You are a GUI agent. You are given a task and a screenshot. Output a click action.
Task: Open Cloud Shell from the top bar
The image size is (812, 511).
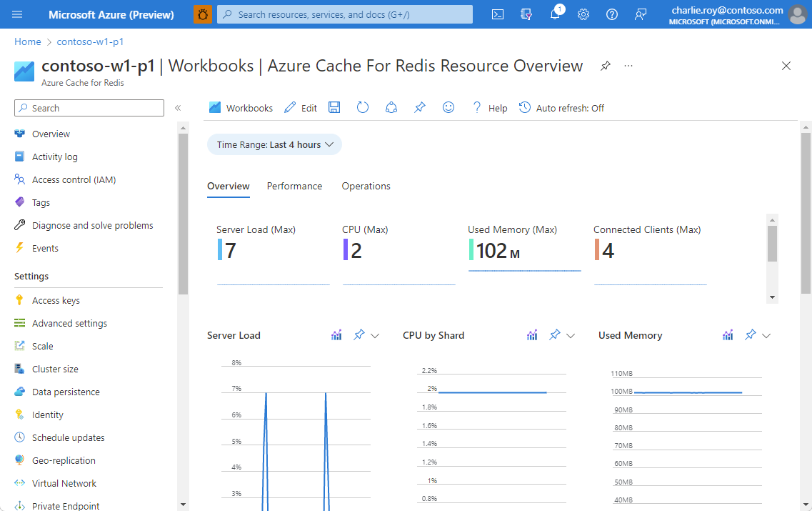coord(498,14)
